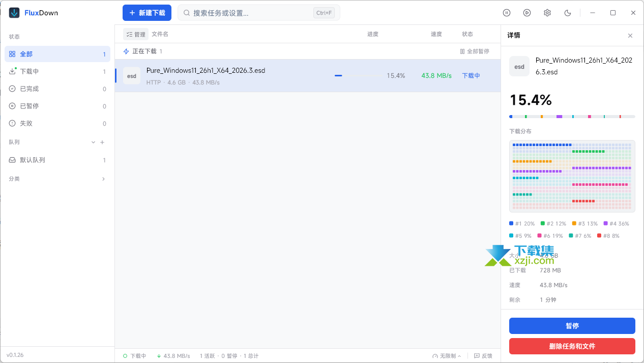Toggle 管理 selection mode
644x363 pixels.
point(135,34)
